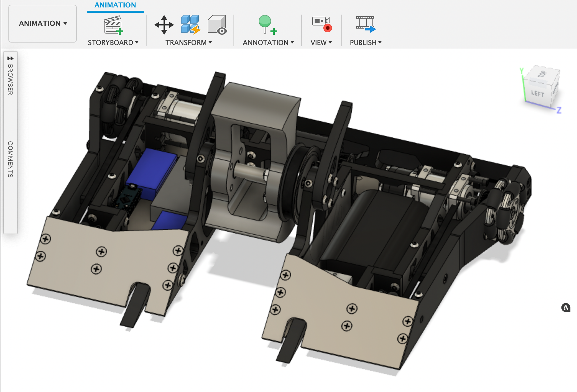Screen dimensions: 577x392
Task: Click the Show/Hide component eye icon
Action: pos(217,25)
